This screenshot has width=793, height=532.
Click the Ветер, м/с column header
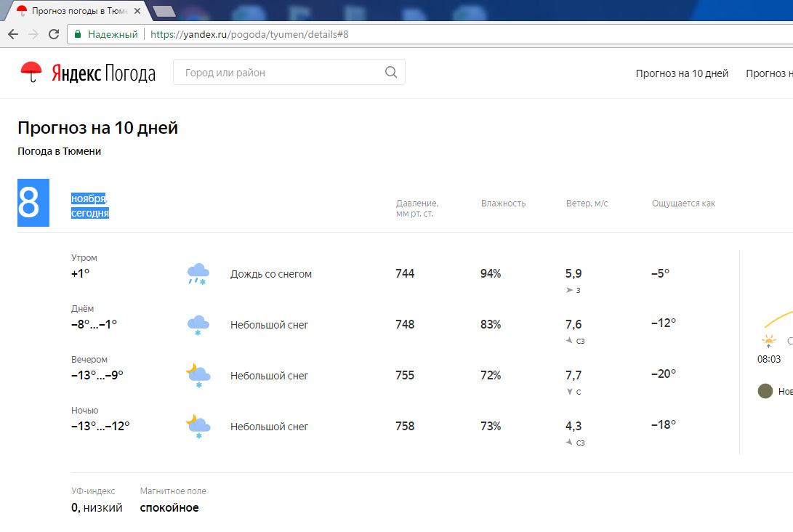pyautogui.click(x=587, y=203)
